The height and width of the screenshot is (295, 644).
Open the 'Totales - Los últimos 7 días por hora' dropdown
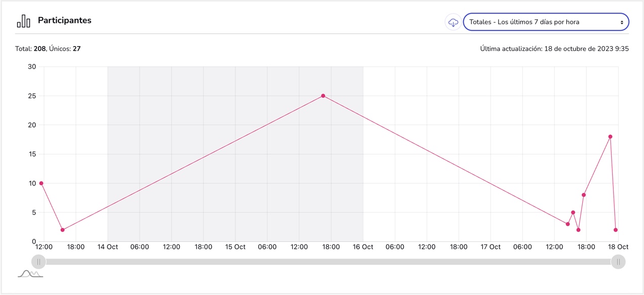tap(546, 22)
